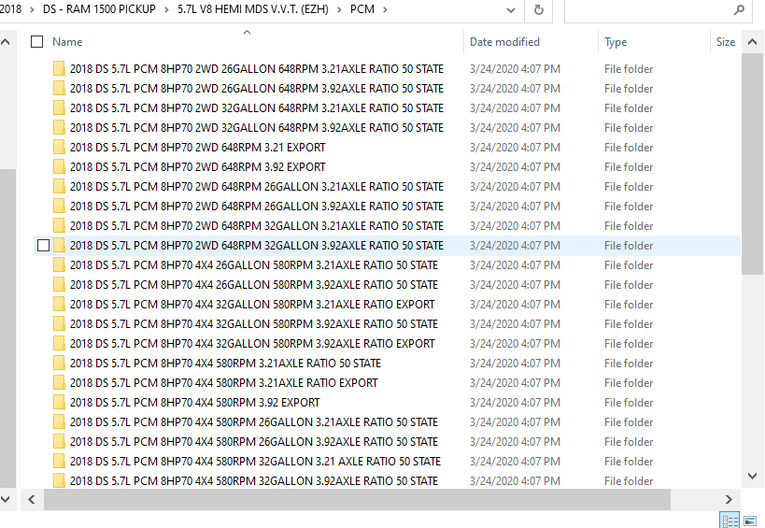The image size is (765, 528).
Task: Expand the chevron after PCM breadcrumb
Action: (385, 10)
